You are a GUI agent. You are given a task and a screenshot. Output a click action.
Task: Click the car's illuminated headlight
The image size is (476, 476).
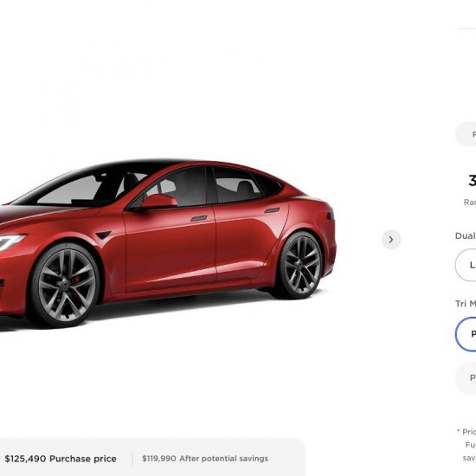coord(10,241)
